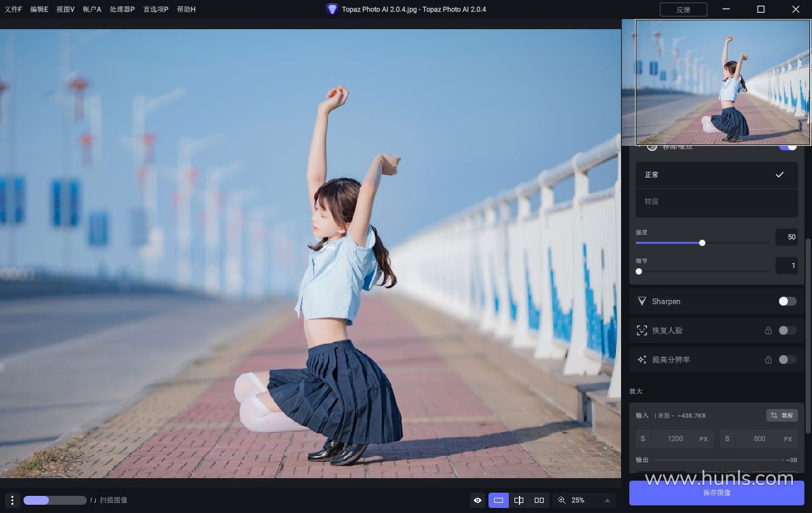Click the 保存图像 save button
Screen dimensions: 812x513
click(x=716, y=493)
